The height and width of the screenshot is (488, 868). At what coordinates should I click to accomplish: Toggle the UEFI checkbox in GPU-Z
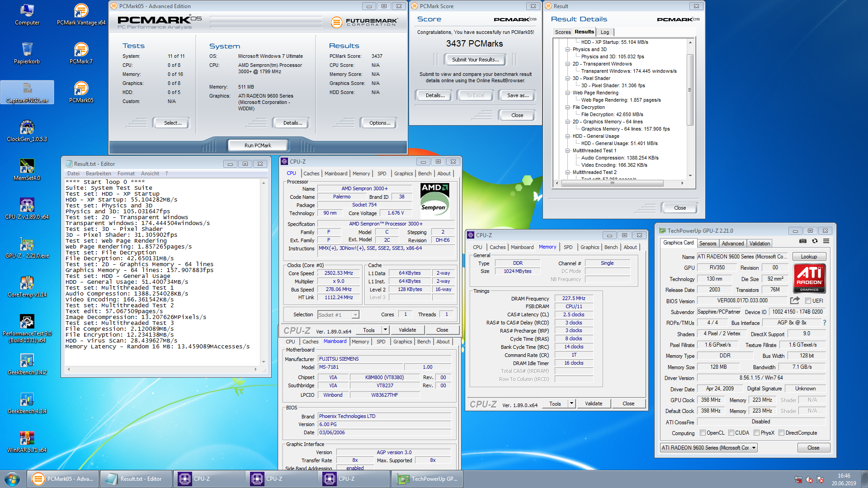point(808,301)
